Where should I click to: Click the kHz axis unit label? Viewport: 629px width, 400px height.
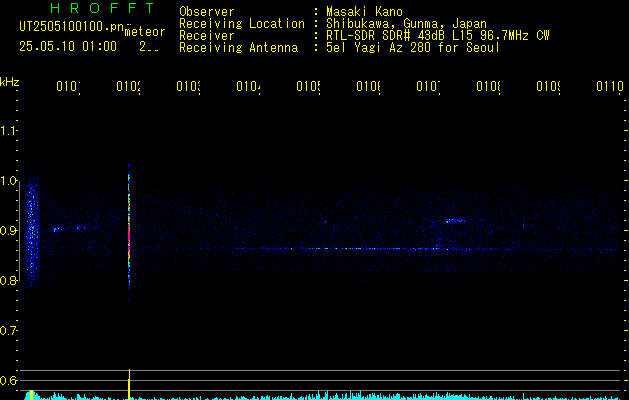[x=9, y=82]
